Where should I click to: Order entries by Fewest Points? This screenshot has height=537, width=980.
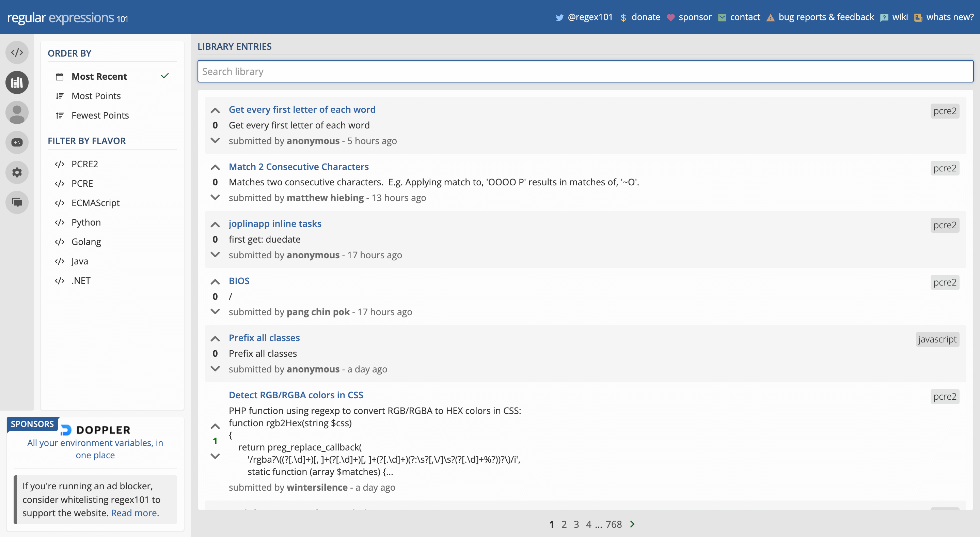100,115
